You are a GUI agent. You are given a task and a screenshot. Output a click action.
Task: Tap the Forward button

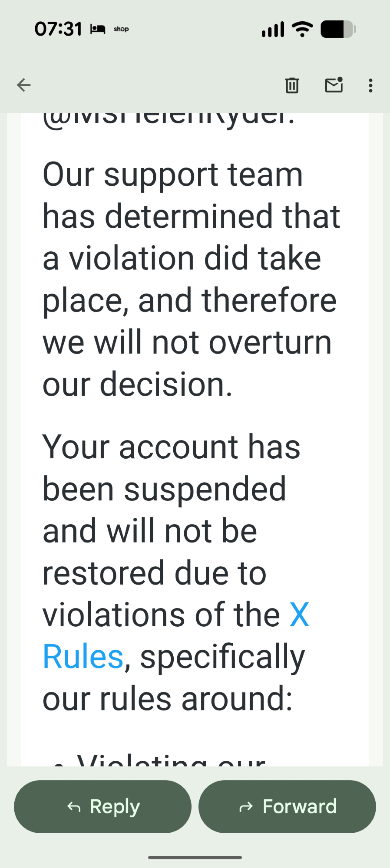(x=287, y=806)
